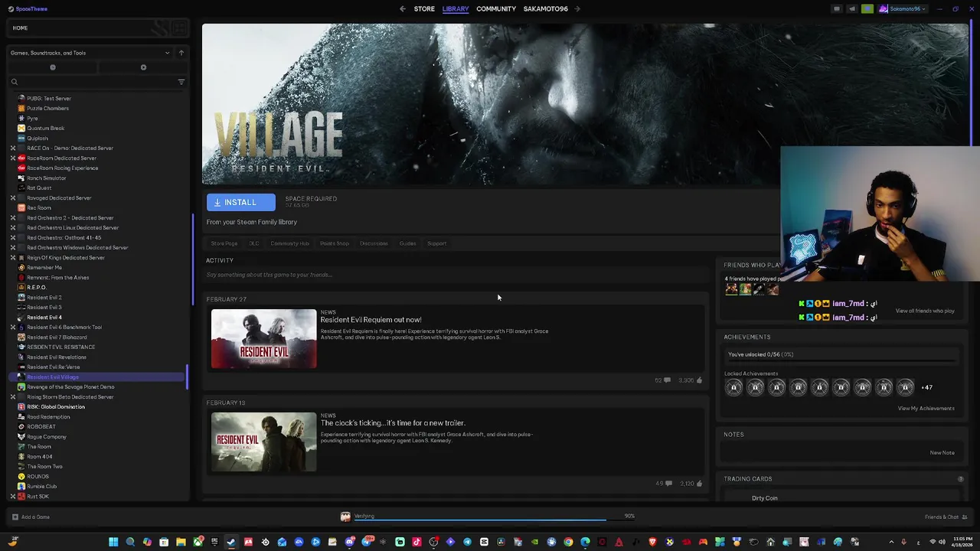Viewport: 980px width, 551px height.
Task: Open the advanced filter options icon
Action: pyautogui.click(x=181, y=82)
